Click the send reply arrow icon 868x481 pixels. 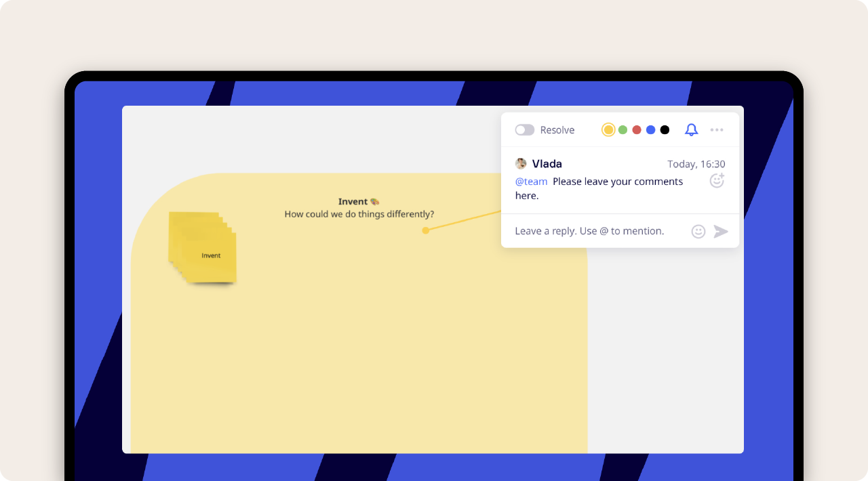click(x=721, y=232)
